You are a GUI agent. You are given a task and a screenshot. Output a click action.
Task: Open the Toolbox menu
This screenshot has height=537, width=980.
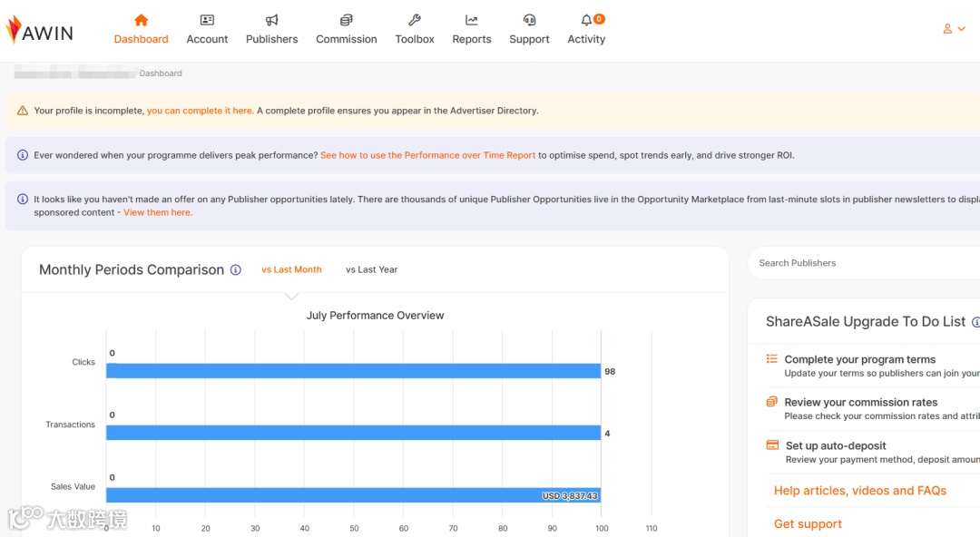click(x=415, y=29)
